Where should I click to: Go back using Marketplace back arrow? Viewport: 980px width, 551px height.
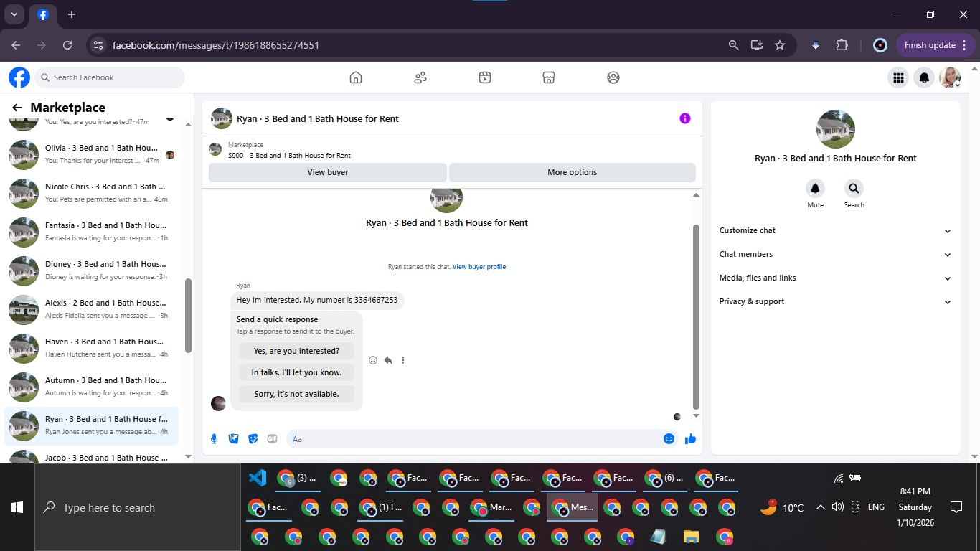pyautogui.click(x=17, y=108)
